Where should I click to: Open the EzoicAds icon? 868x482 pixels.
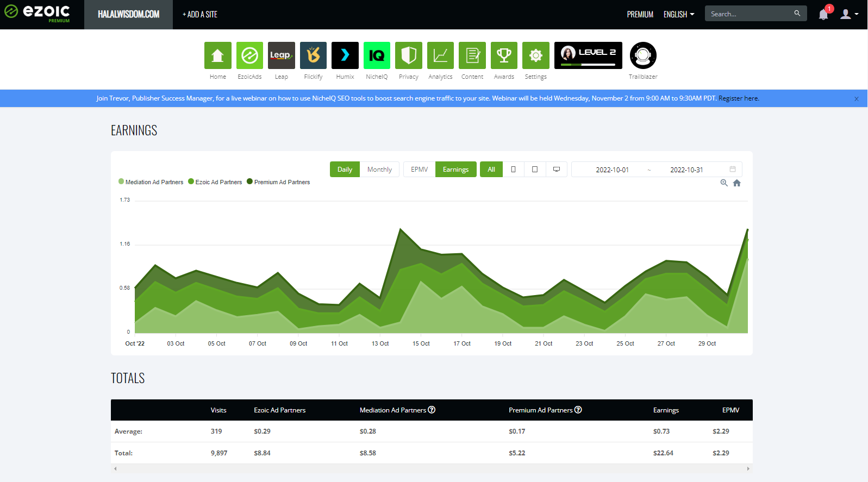(x=249, y=55)
